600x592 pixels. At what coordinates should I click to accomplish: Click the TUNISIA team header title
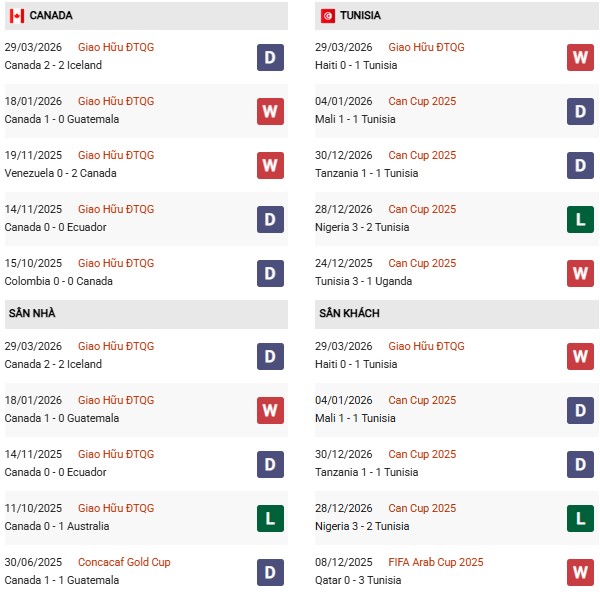(x=360, y=16)
